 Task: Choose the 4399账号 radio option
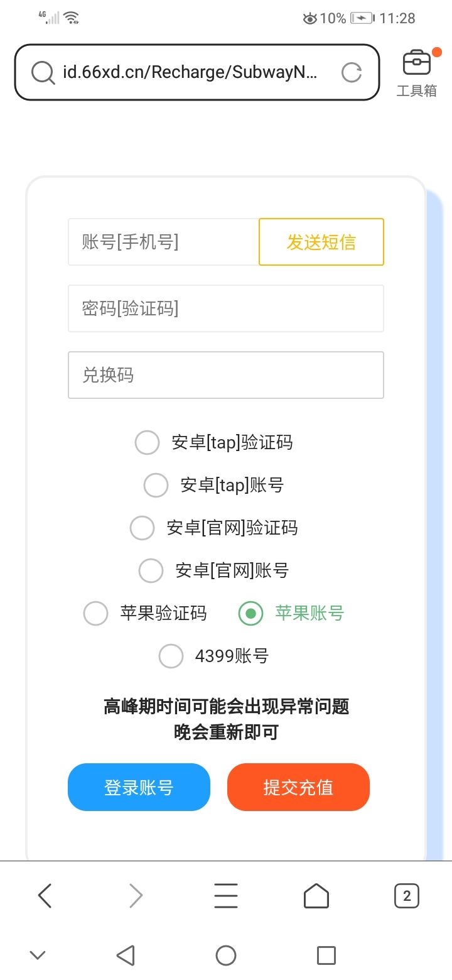171,656
